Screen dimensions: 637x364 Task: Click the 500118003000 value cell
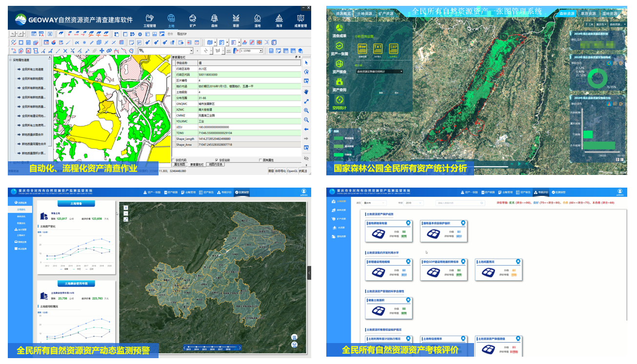(248, 75)
